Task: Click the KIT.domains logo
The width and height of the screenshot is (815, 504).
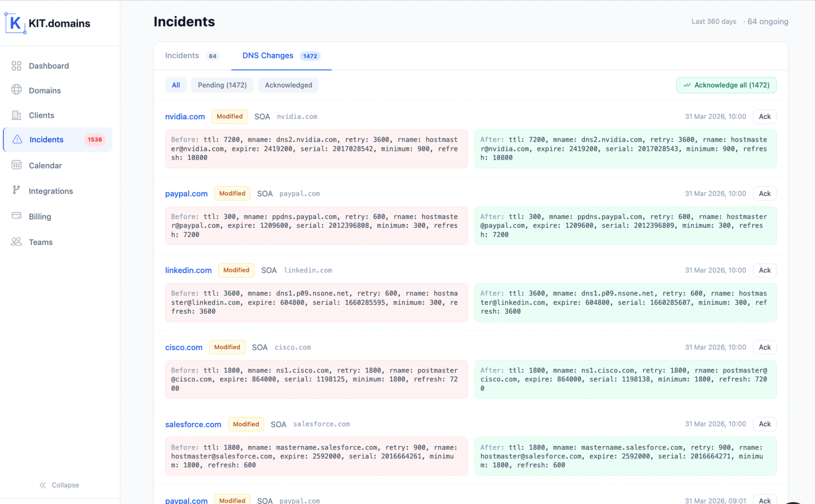Action: [x=47, y=23]
